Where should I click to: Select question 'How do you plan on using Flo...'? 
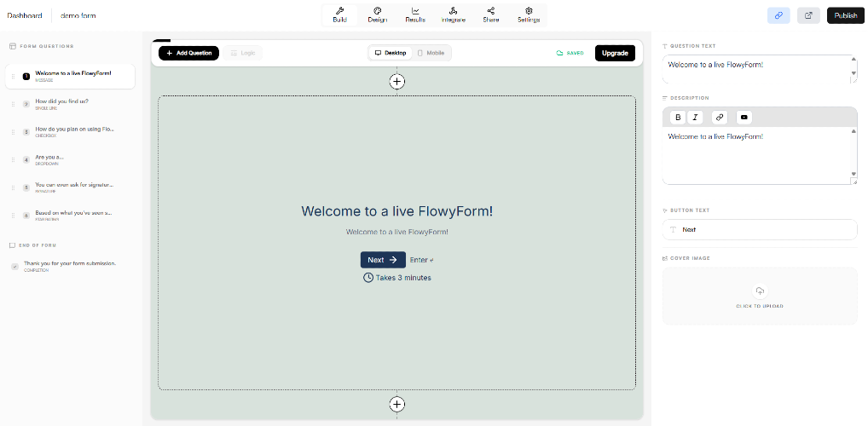[70, 132]
